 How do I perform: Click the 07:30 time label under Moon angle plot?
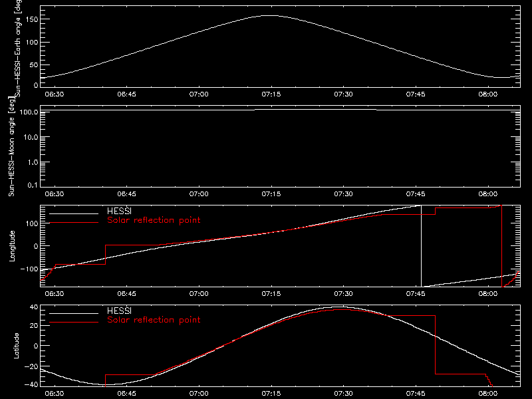pos(343,194)
